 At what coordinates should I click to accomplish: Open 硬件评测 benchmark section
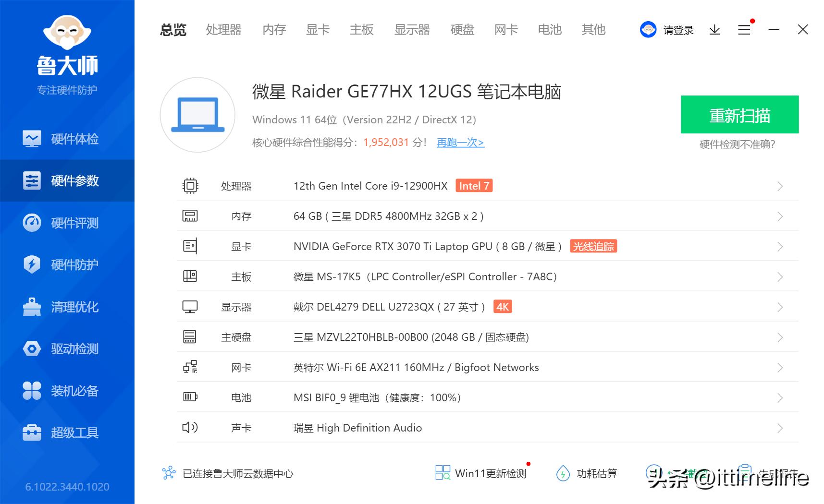click(67, 223)
